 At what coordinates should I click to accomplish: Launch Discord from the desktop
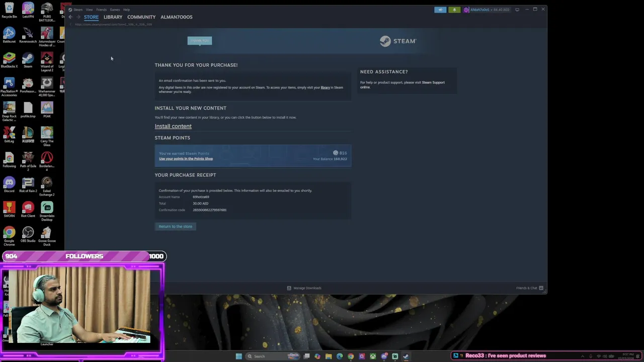(9, 185)
